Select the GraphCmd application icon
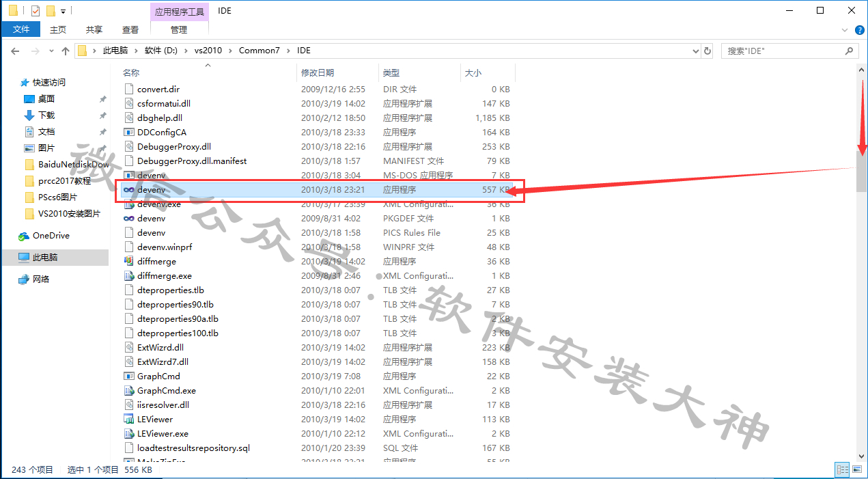 [128, 376]
